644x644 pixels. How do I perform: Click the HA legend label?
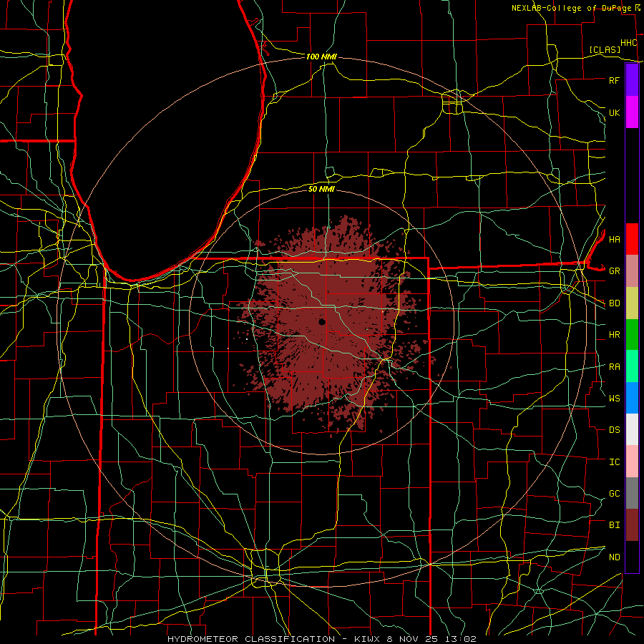pos(614,240)
